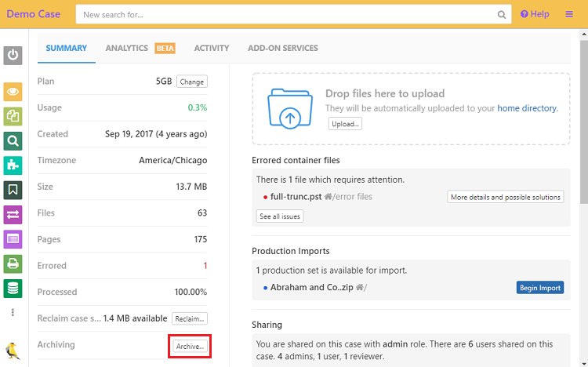
Task: Open the green documents icon in sidebar
Action: point(13,116)
